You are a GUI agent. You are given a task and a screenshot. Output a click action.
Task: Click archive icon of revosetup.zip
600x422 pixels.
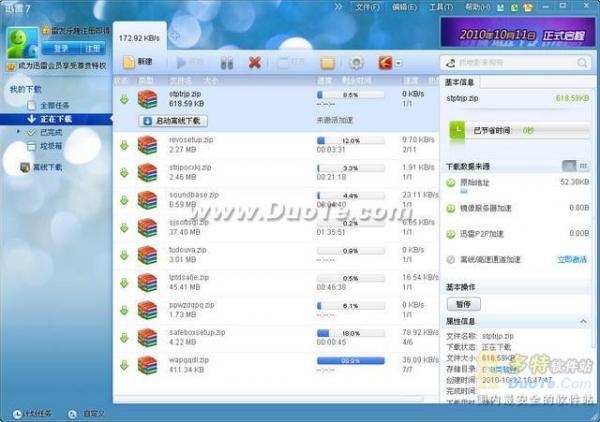click(148, 145)
